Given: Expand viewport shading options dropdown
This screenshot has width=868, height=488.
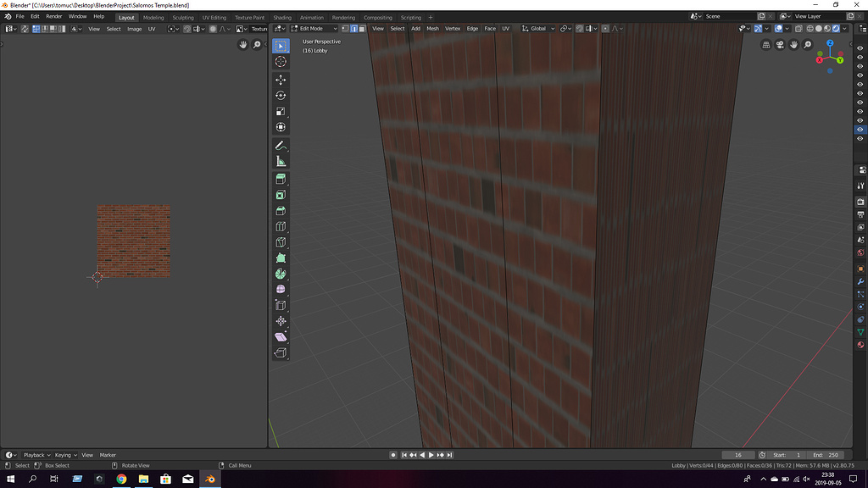Looking at the screenshot, I should point(845,29).
